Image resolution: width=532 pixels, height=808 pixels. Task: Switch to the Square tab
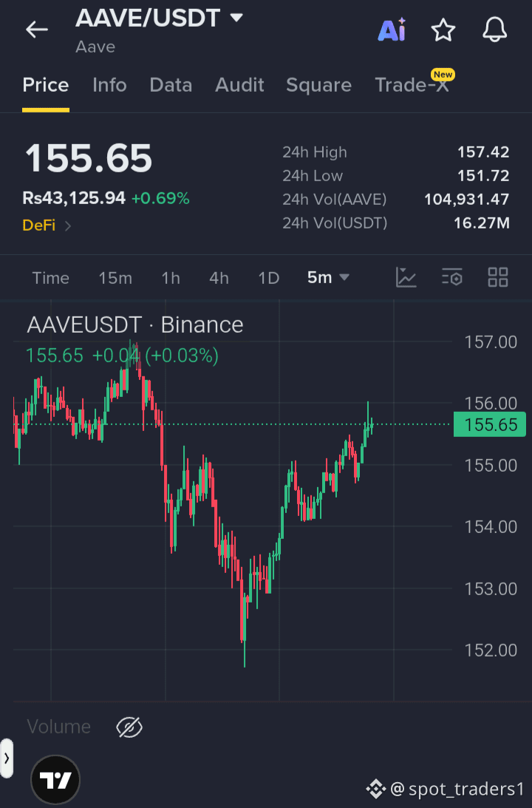point(318,85)
